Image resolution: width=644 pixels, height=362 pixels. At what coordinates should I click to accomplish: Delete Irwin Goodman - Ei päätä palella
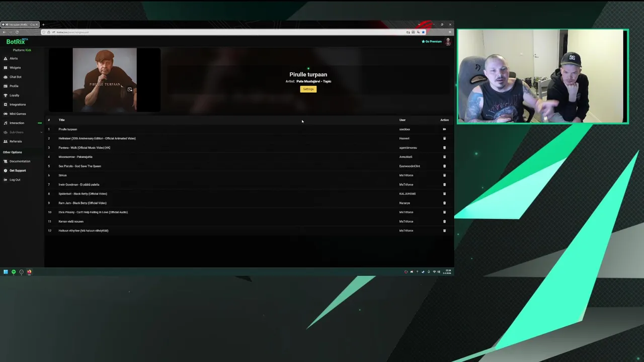(444, 185)
